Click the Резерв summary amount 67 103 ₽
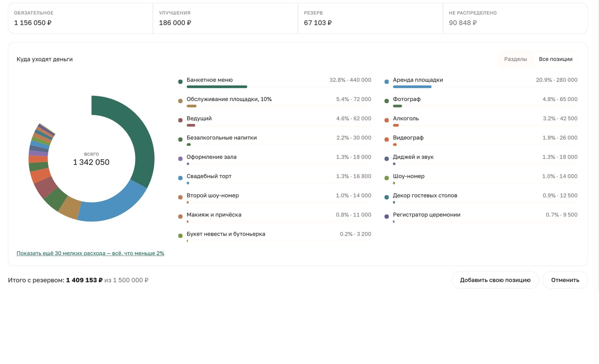The image size is (599, 364). 318,23
